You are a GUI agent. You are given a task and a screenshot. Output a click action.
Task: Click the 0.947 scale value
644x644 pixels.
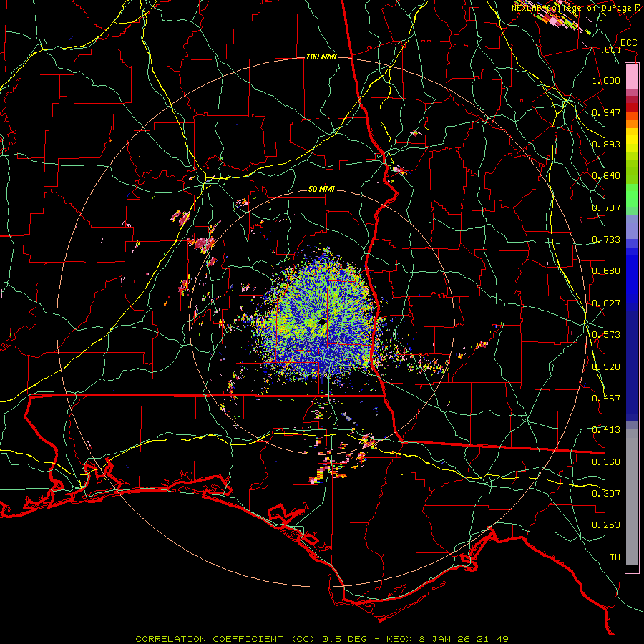tap(606, 112)
